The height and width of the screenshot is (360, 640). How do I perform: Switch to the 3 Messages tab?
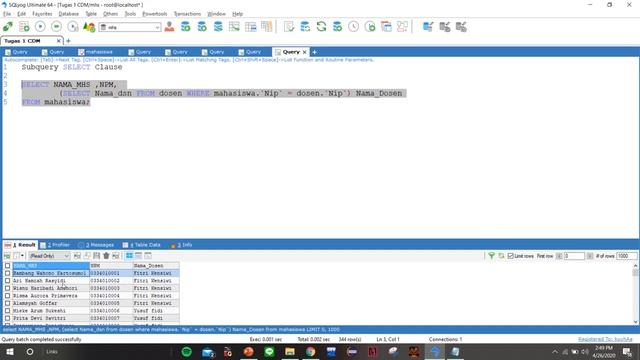click(x=96, y=245)
